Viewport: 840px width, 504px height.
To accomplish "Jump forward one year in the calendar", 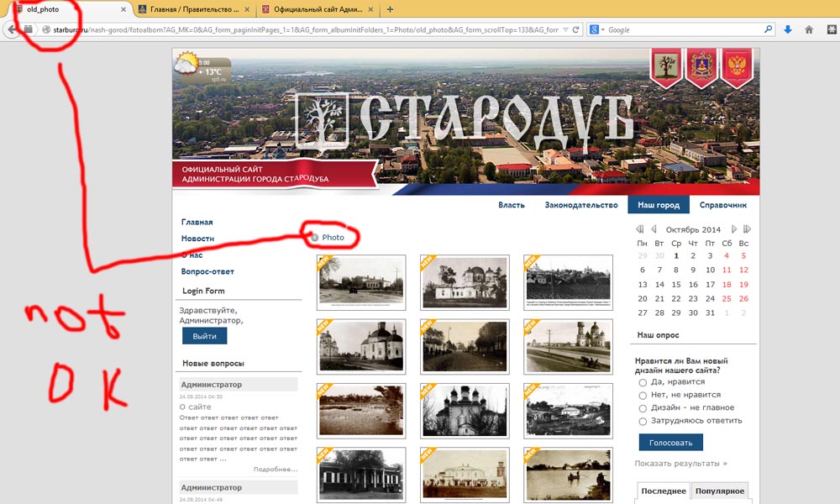I will click(x=747, y=229).
